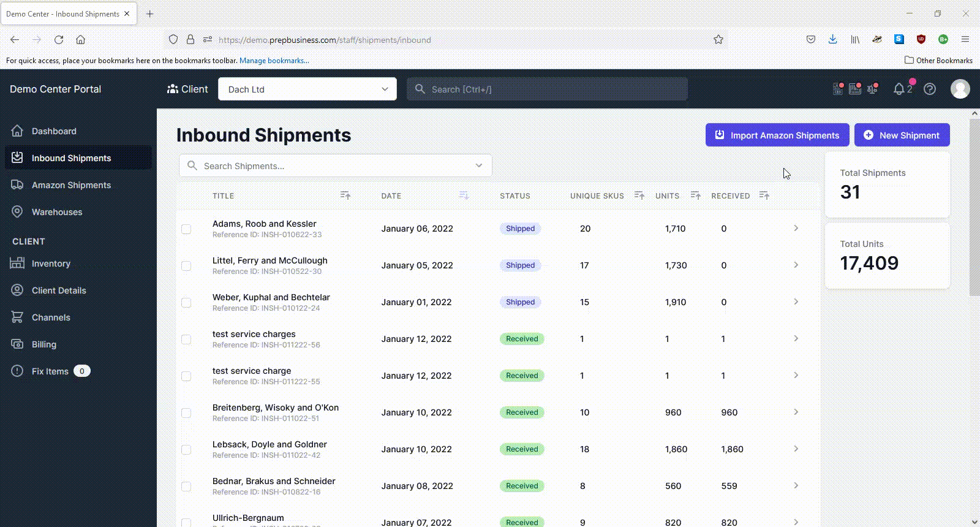This screenshot has width=980, height=527.
Task: Expand Breitenberg, Wisoky and O'Kon row arrow
Action: (796, 412)
